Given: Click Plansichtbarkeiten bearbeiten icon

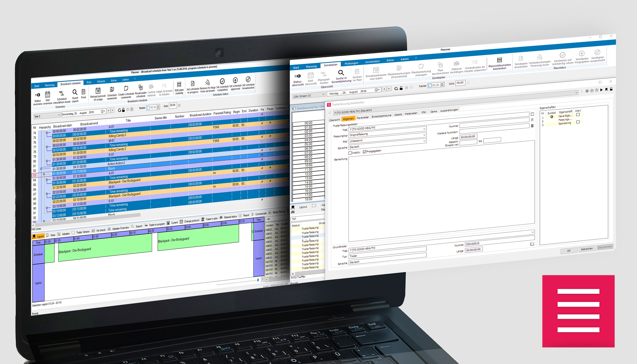Looking at the screenshot, I should (499, 60).
